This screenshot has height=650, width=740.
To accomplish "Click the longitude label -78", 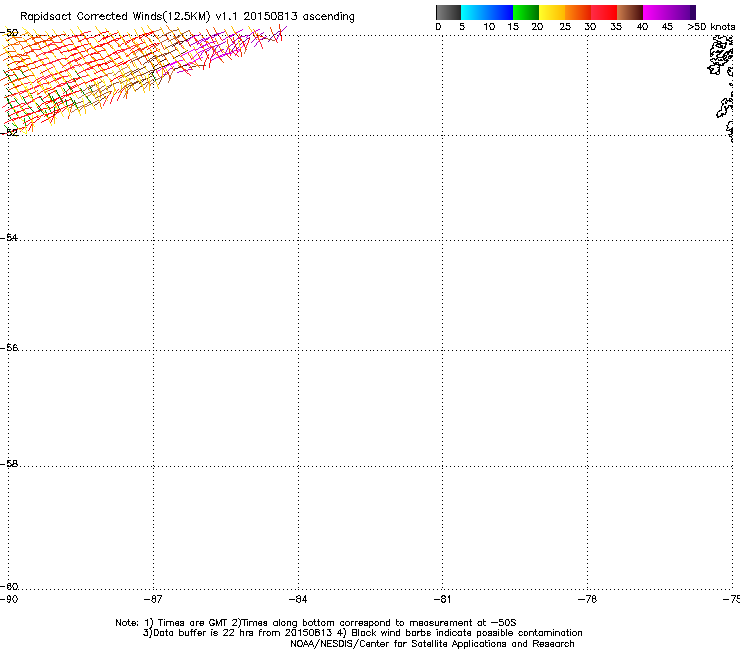I will [587, 599].
